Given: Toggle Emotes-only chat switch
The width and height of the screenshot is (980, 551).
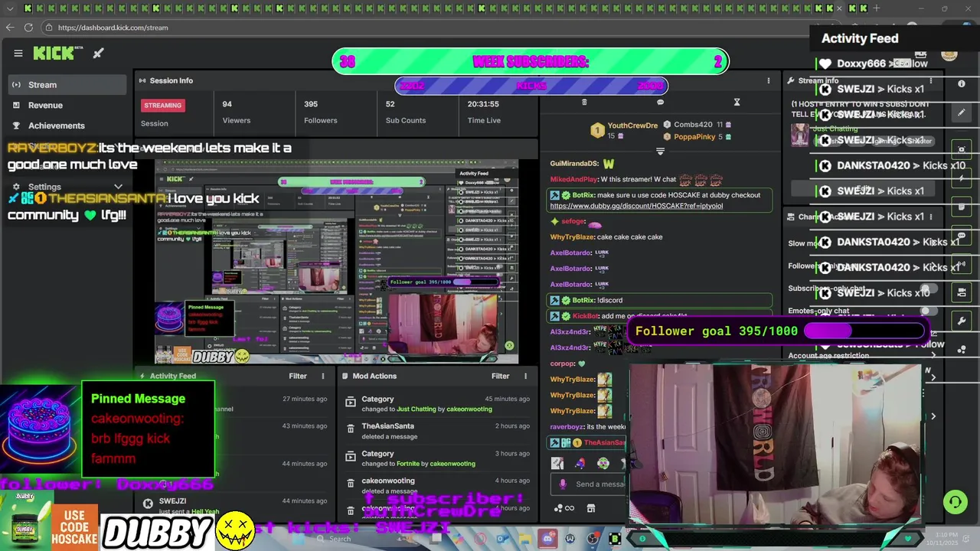Looking at the screenshot, I should tap(928, 311).
